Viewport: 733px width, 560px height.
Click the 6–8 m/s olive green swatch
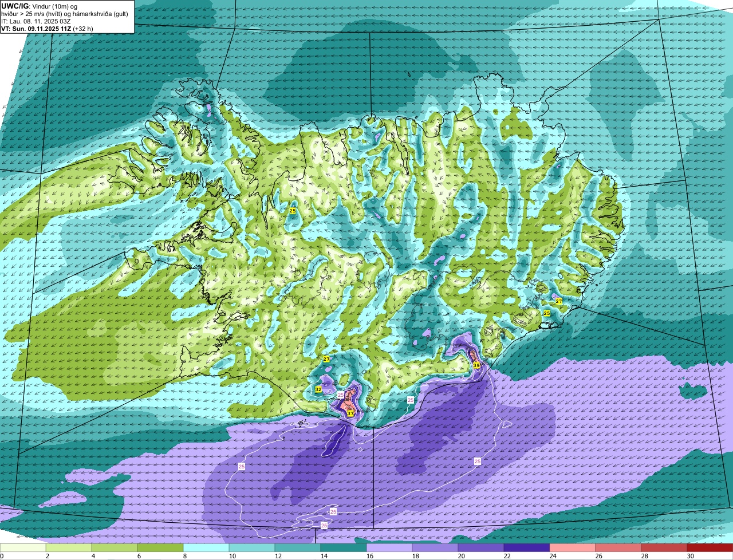pyautogui.click(x=160, y=547)
